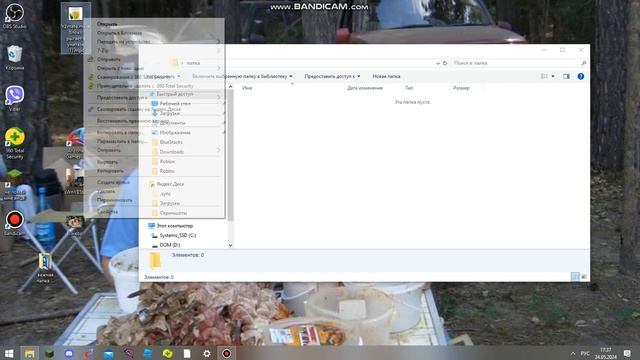Viewport: 640px width, 360px height.
Task: Switch to details view in status bar
Action: point(575,277)
